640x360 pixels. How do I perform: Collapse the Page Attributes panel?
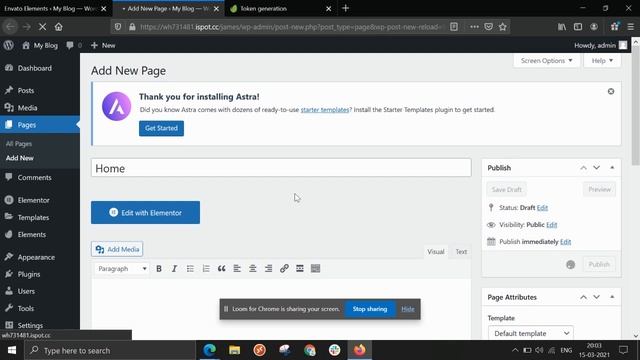tap(612, 297)
